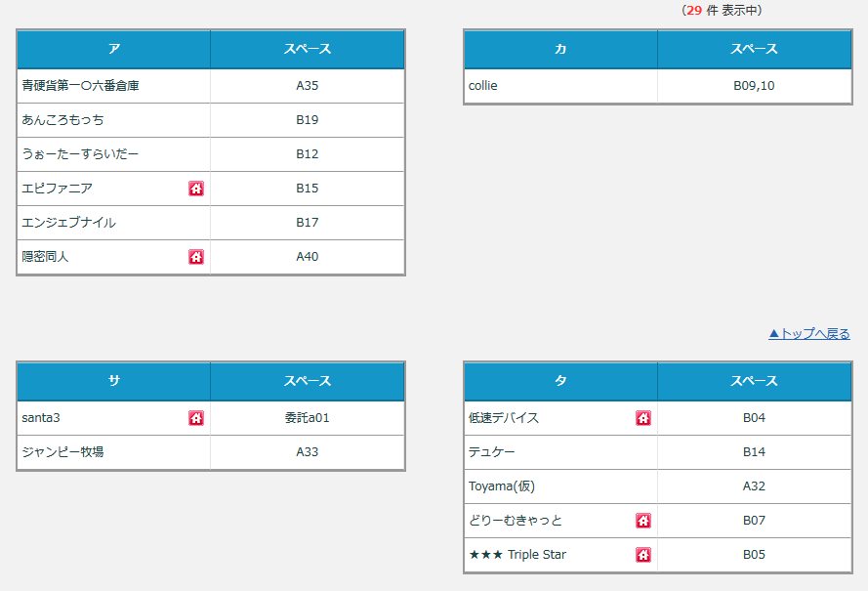Screen dimensions: 868x591
Task: Select the circle name うぉーたーすらいだー
Action: [x=80, y=154]
